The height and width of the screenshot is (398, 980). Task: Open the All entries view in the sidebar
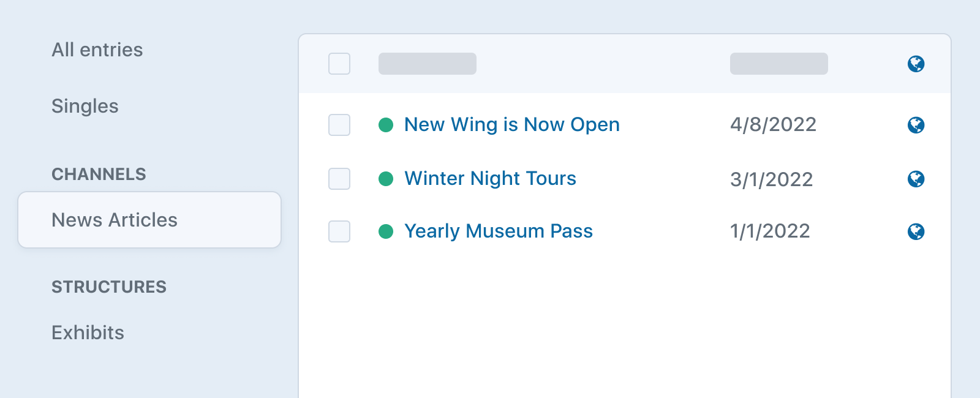[97, 50]
